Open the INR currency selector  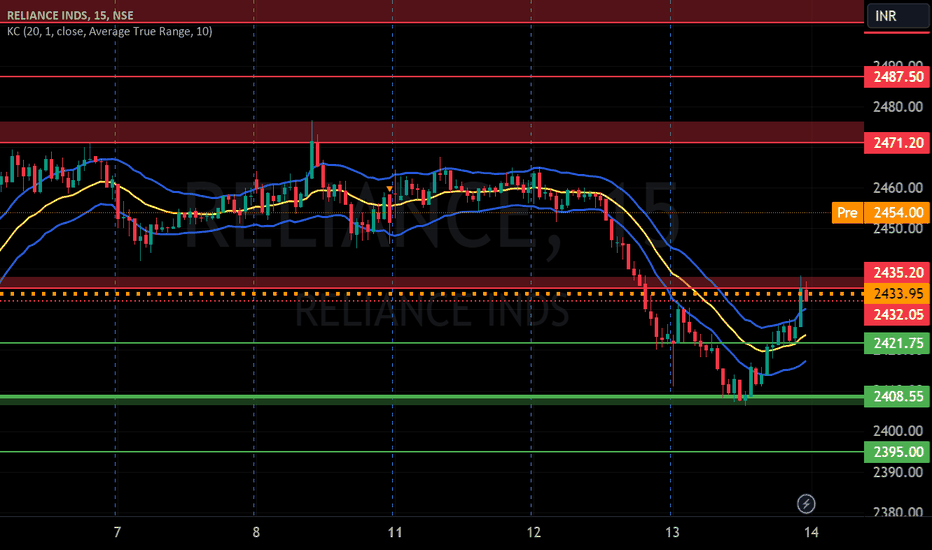[x=898, y=15]
